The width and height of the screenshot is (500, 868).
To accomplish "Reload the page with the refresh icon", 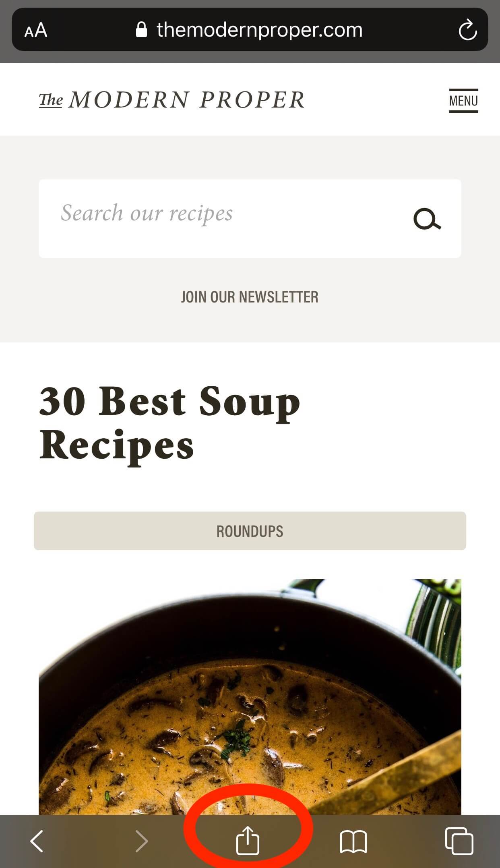I will (467, 30).
